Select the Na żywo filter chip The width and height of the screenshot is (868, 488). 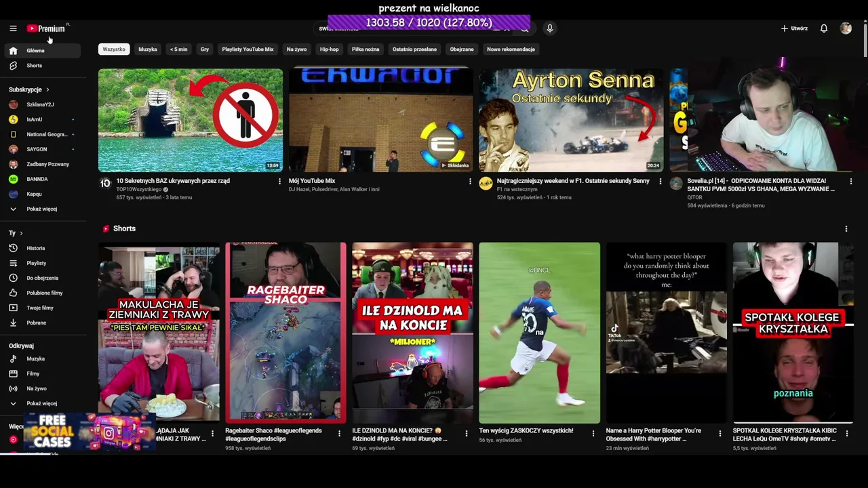297,49
